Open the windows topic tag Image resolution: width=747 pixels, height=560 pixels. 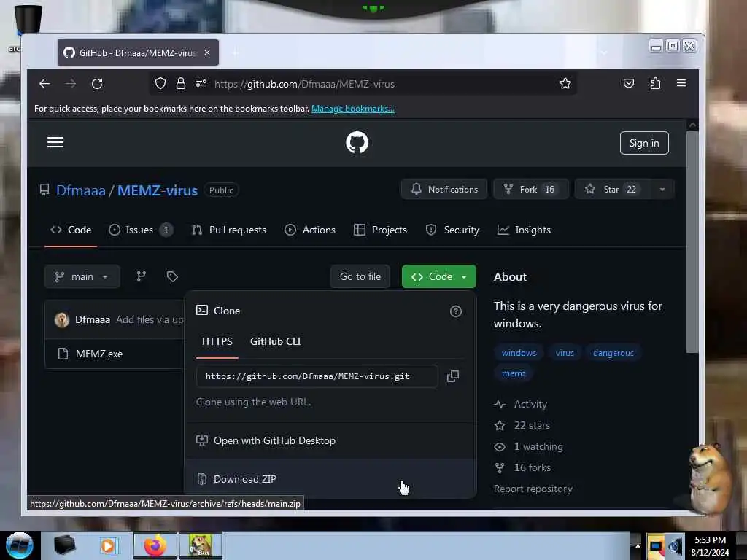(519, 353)
